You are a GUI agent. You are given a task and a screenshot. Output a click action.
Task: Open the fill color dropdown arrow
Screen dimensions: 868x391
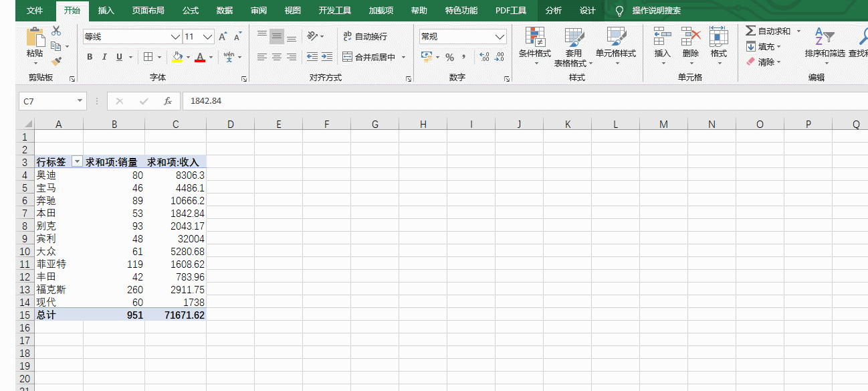188,58
